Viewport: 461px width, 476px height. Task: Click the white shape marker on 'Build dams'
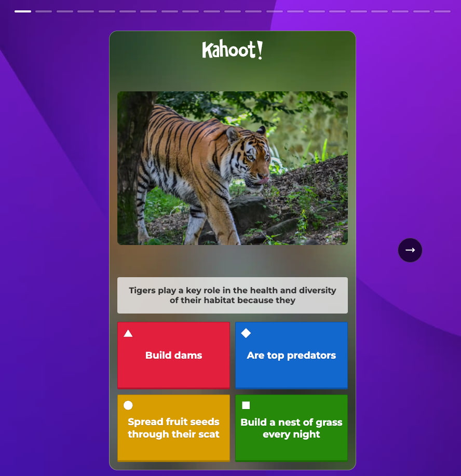[128, 333]
